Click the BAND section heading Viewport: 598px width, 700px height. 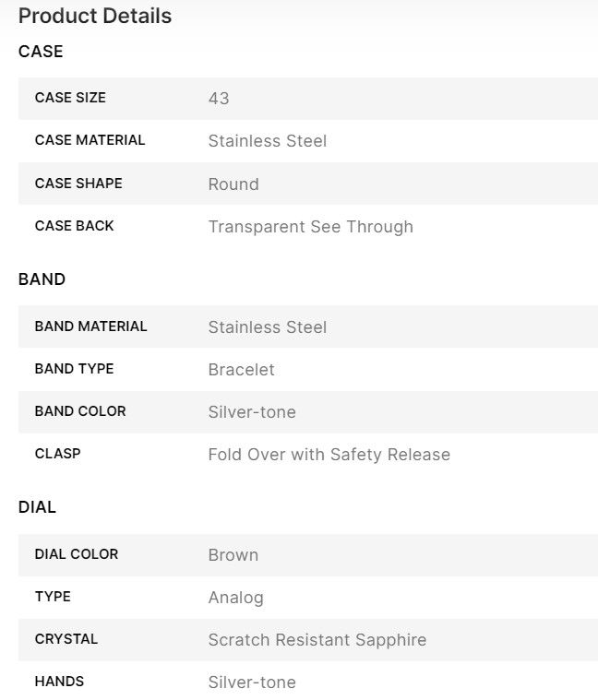[42, 279]
